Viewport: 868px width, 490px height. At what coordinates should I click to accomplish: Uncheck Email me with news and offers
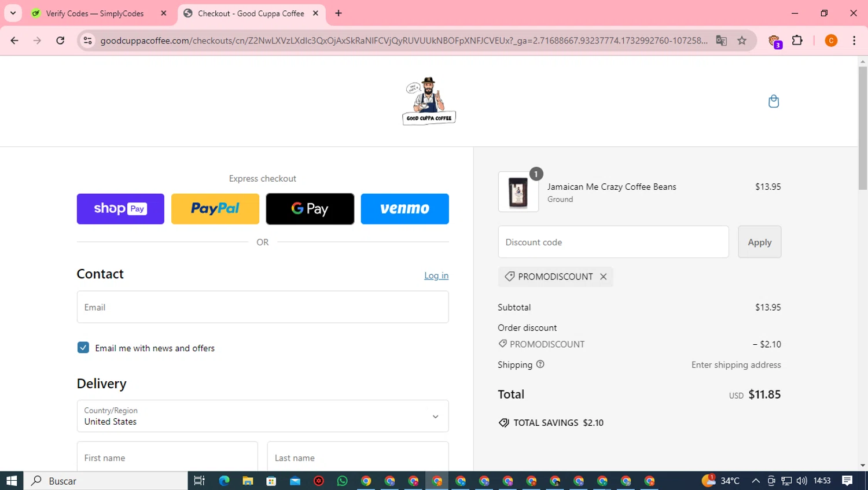click(83, 348)
